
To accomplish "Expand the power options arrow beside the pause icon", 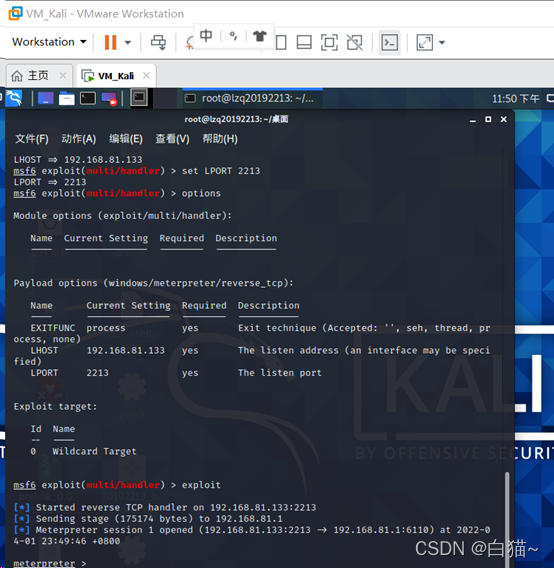I will tap(128, 42).
